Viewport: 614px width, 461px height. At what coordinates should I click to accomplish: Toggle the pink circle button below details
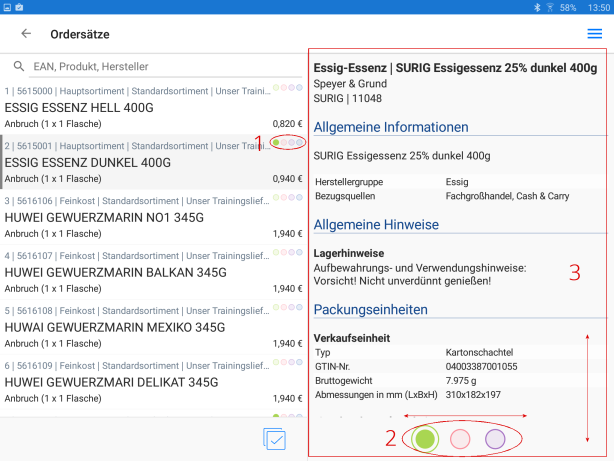460,438
